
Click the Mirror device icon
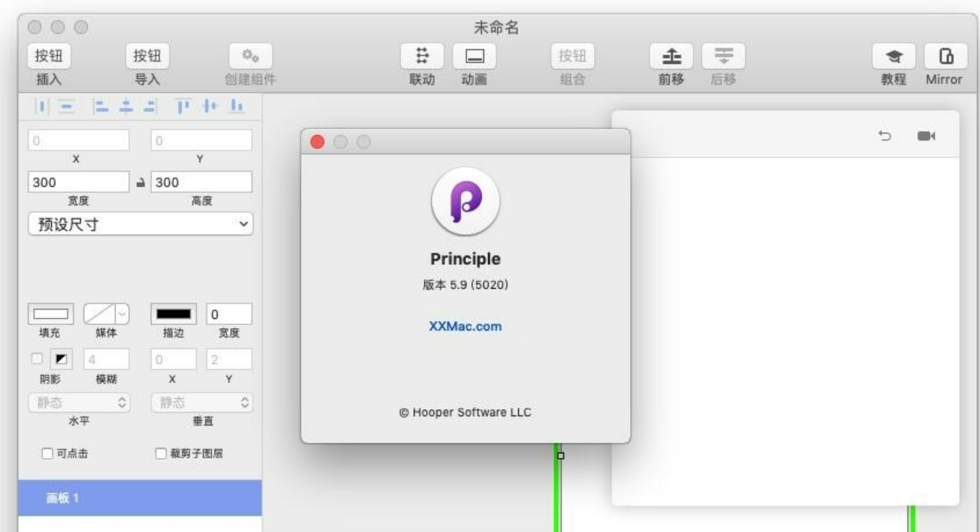coord(945,56)
